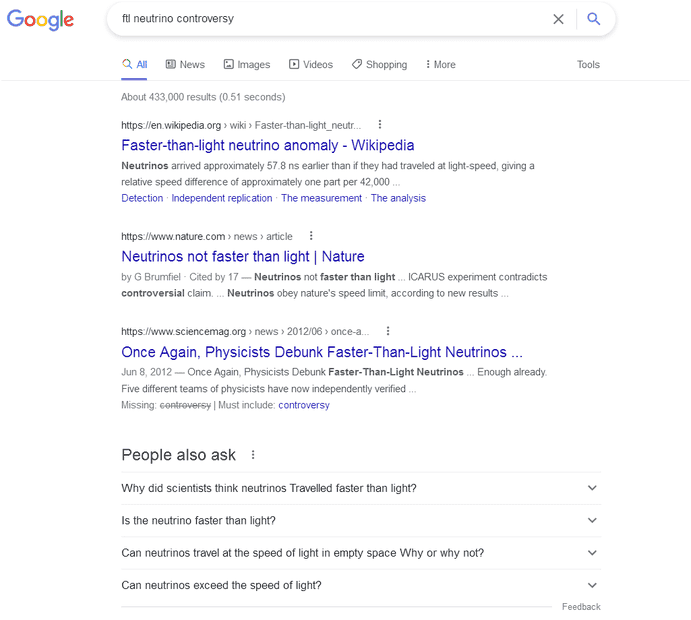Open three-dot menu for Nature result

pyautogui.click(x=311, y=236)
